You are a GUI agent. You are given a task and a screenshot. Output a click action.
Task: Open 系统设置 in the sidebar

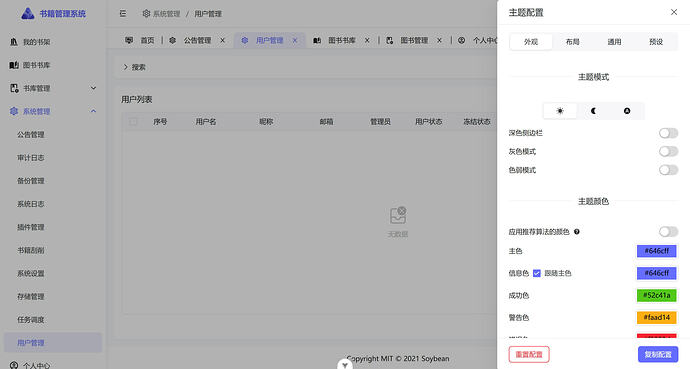click(53, 273)
